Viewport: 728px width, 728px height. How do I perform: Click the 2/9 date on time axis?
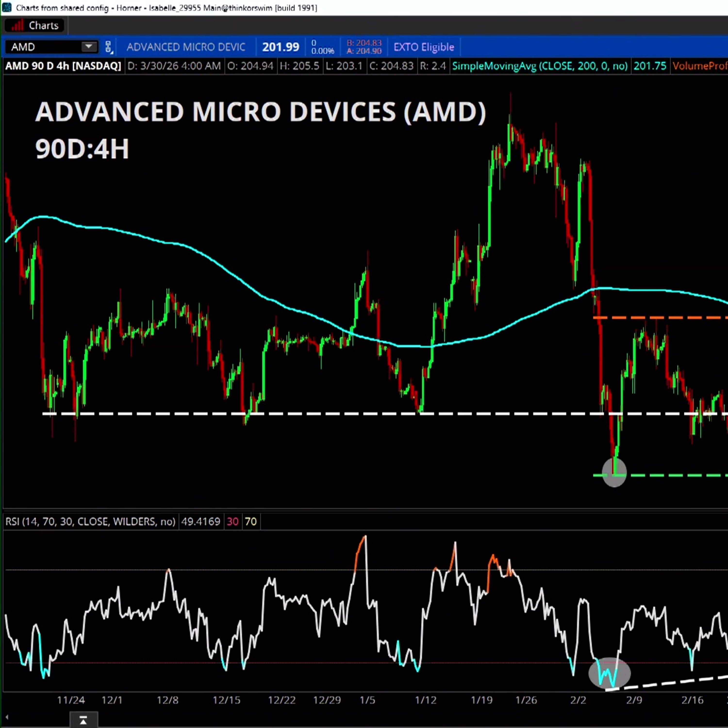[x=634, y=700]
